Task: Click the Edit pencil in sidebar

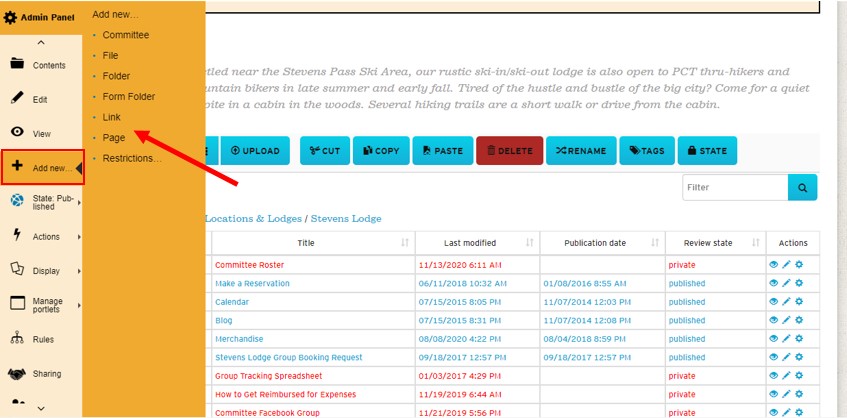Action: pyautogui.click(x=17, y=98)
